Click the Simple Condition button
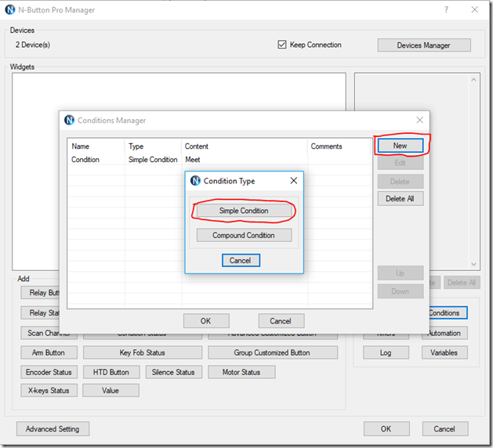 pos(244,211)
